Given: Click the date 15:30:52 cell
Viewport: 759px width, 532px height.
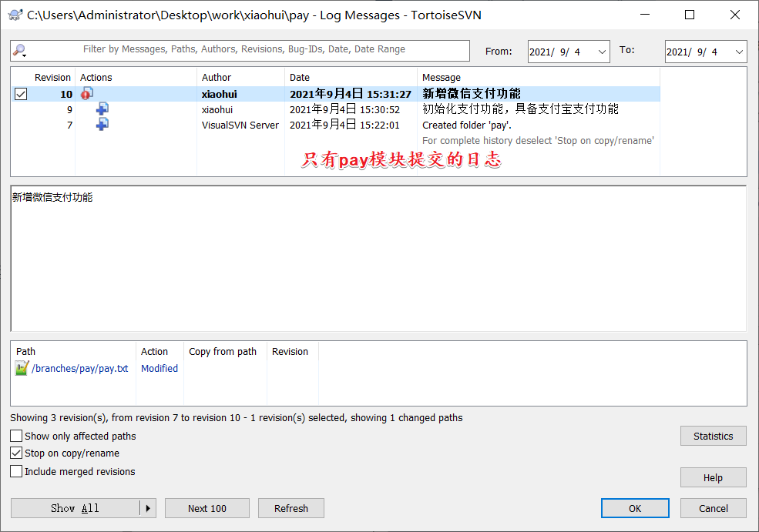Looking at the screenshot, I should pyautogui.click(x=344, y=110).
